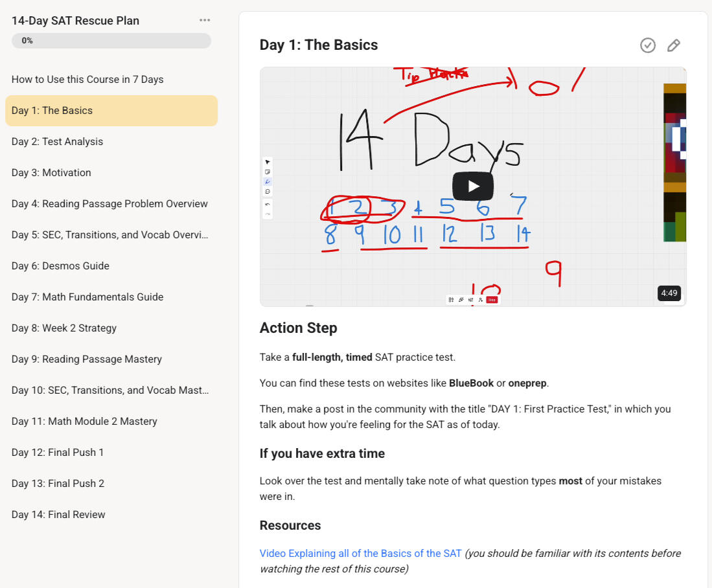
Task: Select the highlighted Day 1: The Basics item
Action: tap(52, 111)
